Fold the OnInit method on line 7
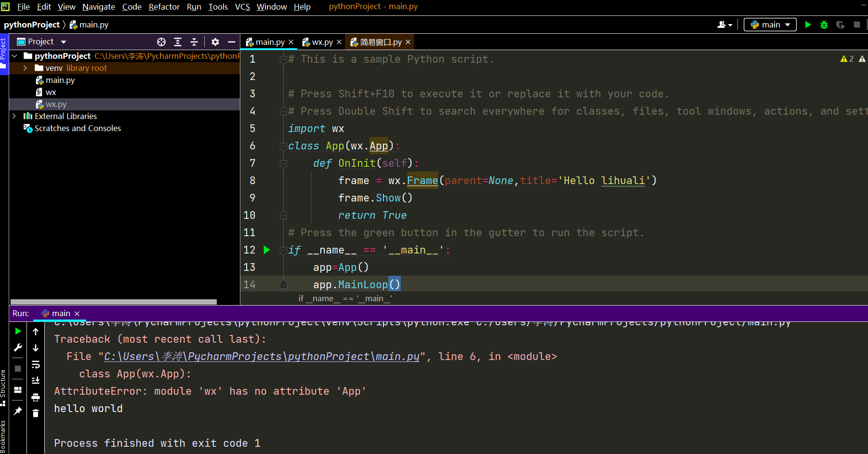The width and height of the screenshot is (868, 454). point(283,163)
